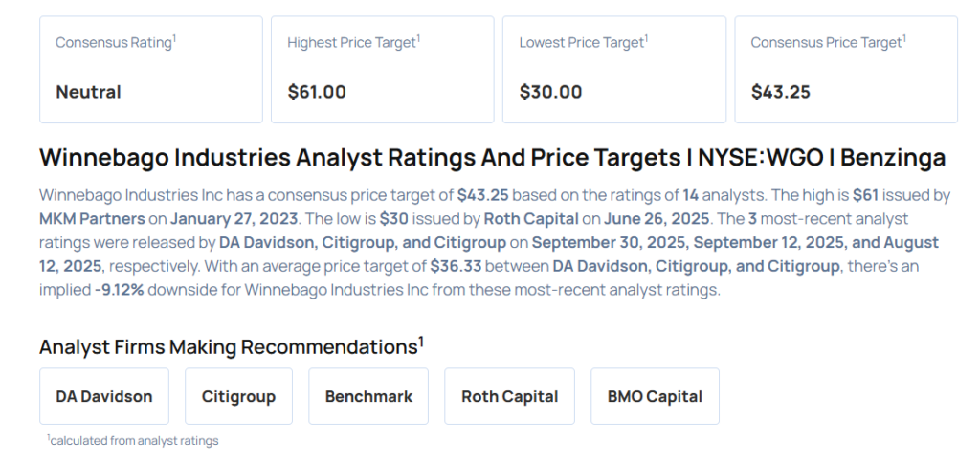The image size is (980, 465).
Task: Click the $43.25 value in the card
Action: [780, 92]
